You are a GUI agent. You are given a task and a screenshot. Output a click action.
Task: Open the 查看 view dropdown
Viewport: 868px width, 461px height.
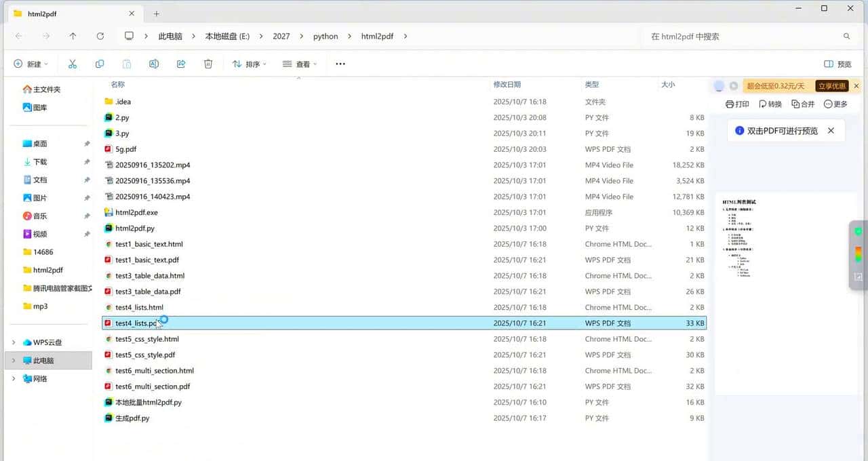coord(300,63)
